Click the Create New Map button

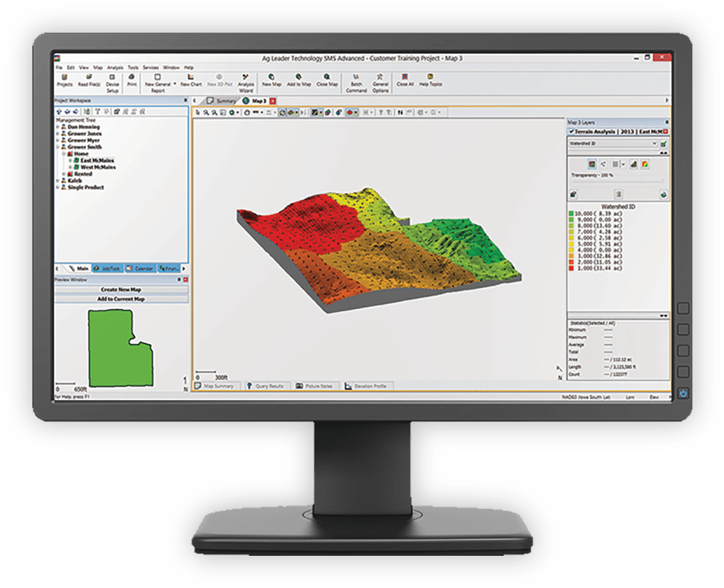tap(121, 289)
